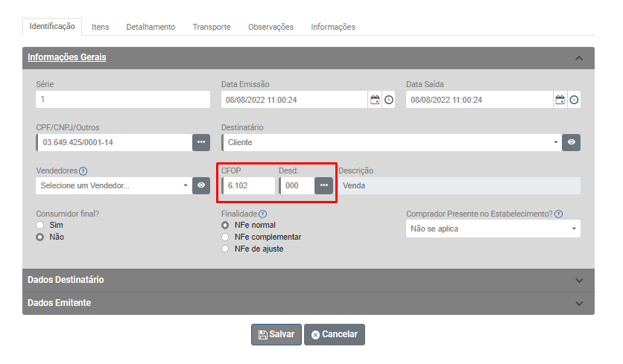Screen dimensions: 623x364
Task: Open Comprador Presente no Estabelecimento dropdown
Action: 493,229
